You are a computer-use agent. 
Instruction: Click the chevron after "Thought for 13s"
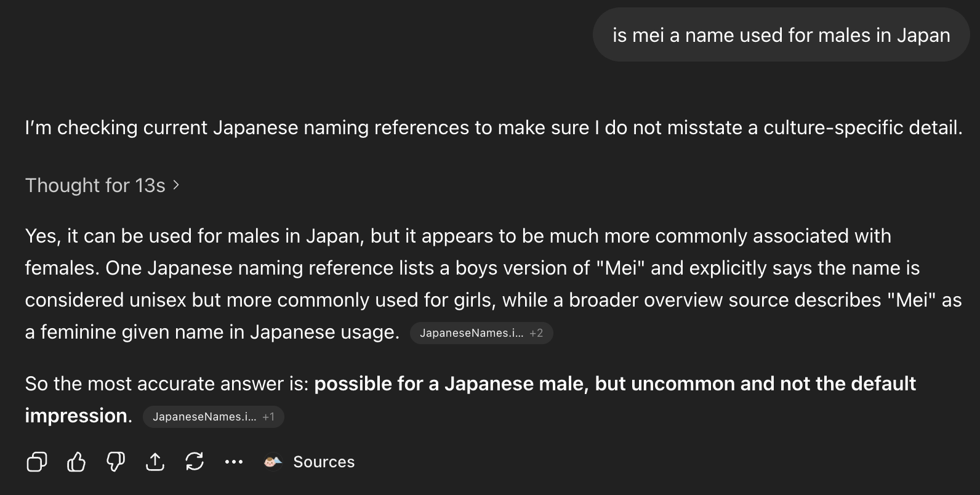tap(176, 185)
